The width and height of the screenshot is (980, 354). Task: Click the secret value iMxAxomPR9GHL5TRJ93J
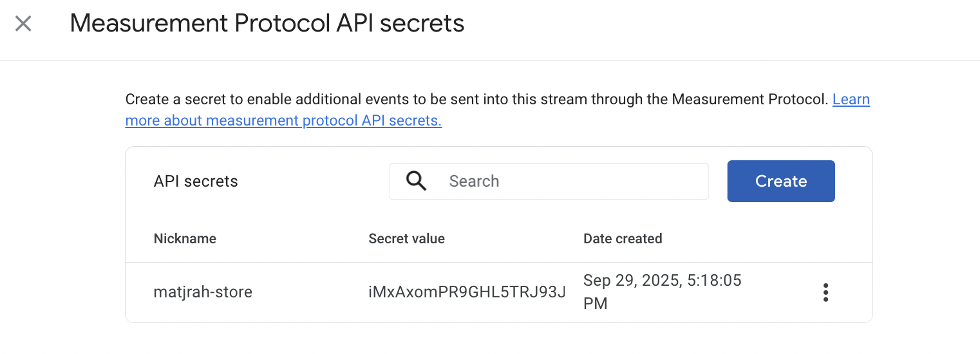tap(467, 292)
